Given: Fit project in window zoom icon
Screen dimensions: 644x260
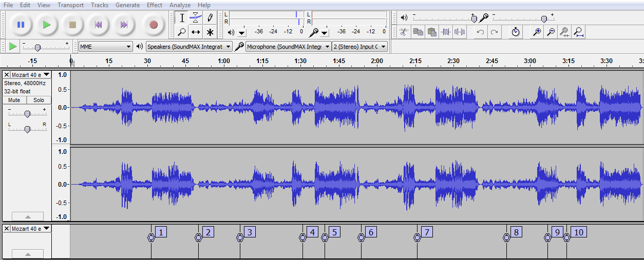Looking at the screenshot, I should click(x=579, y=32).
